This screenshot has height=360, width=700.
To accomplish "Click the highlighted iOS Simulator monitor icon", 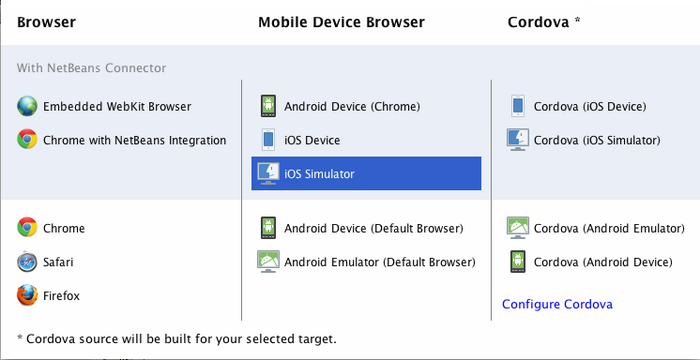I will click(268, 173).
